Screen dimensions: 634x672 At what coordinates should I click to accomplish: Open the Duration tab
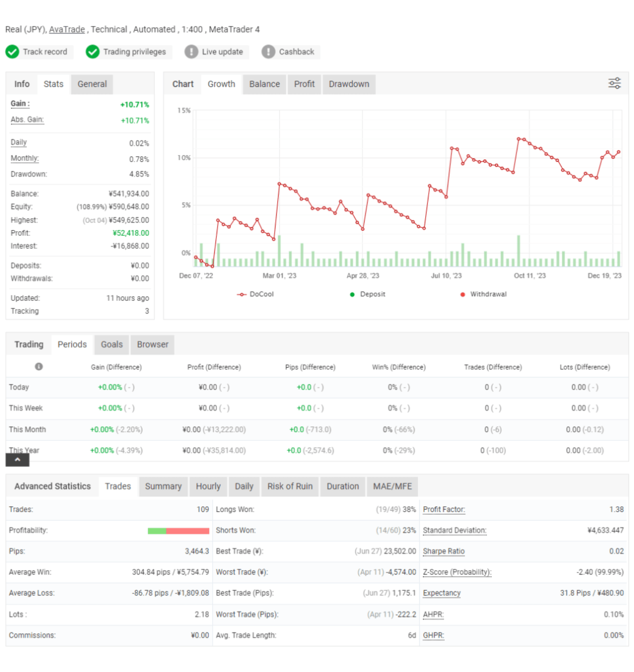point(343,486)
